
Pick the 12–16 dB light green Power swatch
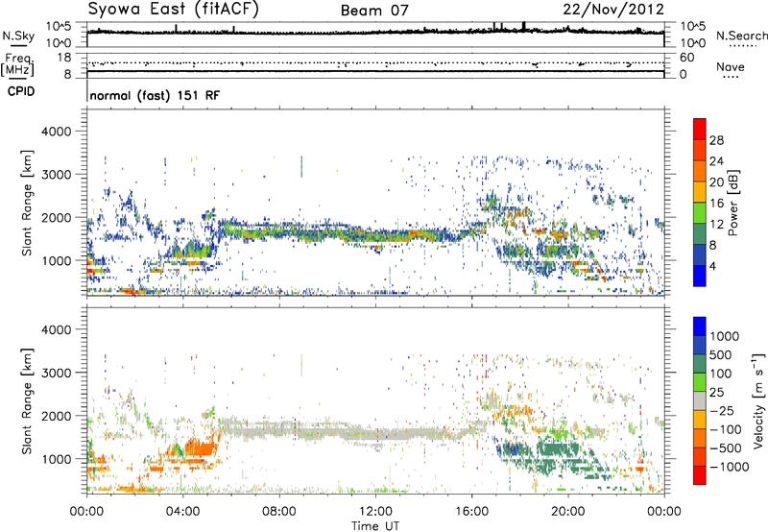pos(700,212)
